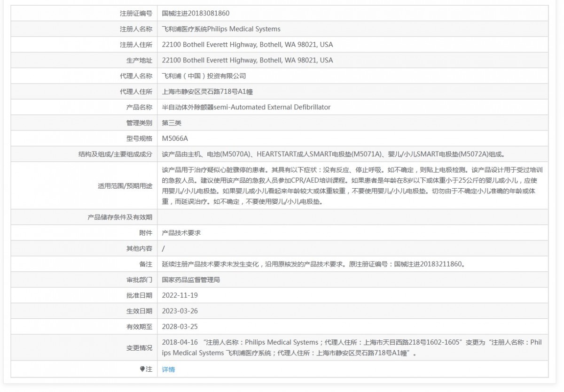Click the 其他内容 label
Viewport: 564px width, 392px height.
pos(140,248)
